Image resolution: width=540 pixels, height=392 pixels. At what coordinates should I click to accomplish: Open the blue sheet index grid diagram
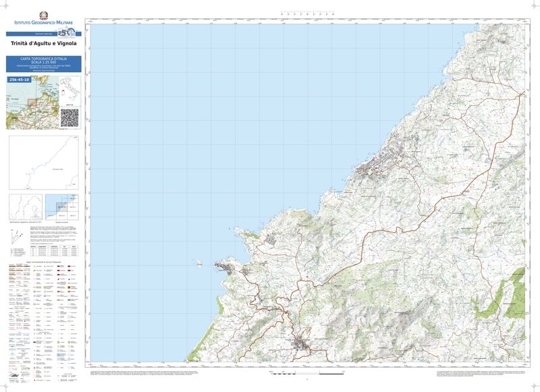pos(63,206)
